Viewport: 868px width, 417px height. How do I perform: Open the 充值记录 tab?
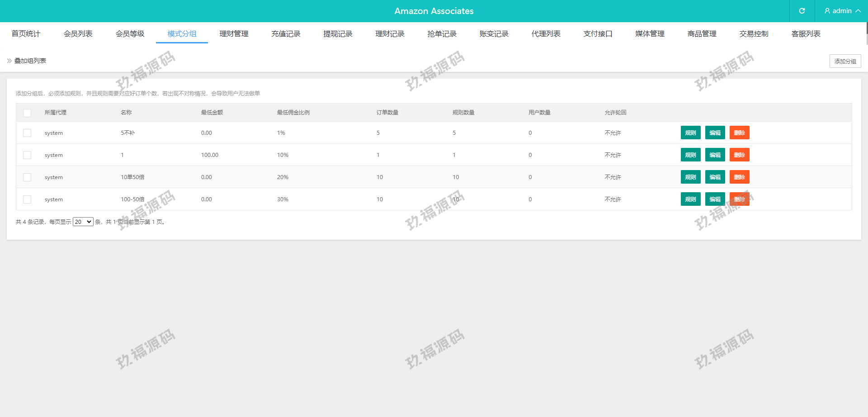pyautogui.click(x=286, y=34)
